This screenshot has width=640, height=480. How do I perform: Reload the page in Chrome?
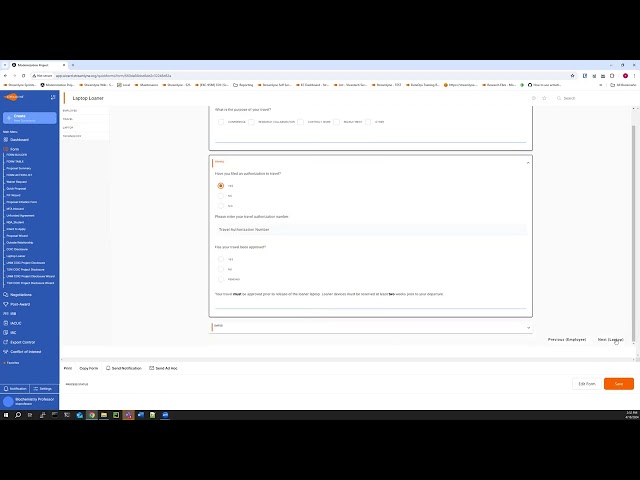click(24, 76)
